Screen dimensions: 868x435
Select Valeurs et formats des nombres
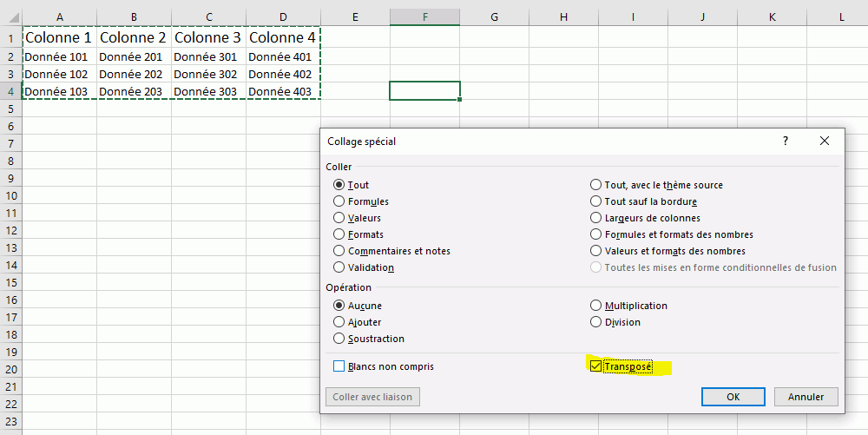tap(596, 251)
